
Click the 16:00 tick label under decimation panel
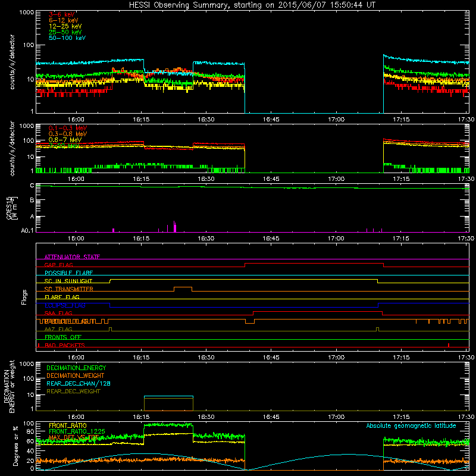76,417
